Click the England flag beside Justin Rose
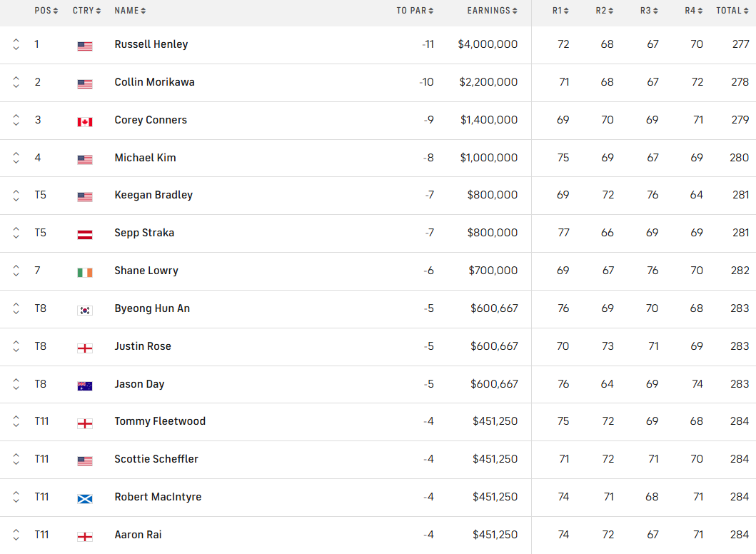The image size is (756, 554). (85, 348)
